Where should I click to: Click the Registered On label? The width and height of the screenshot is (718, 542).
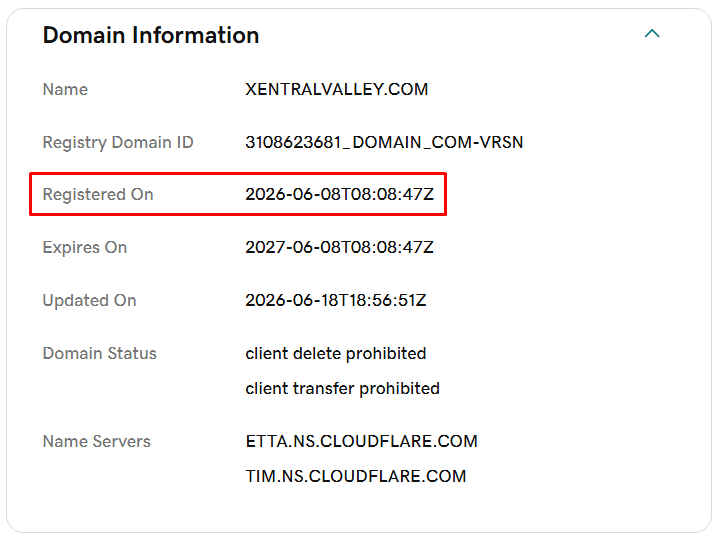click(98, 195)
